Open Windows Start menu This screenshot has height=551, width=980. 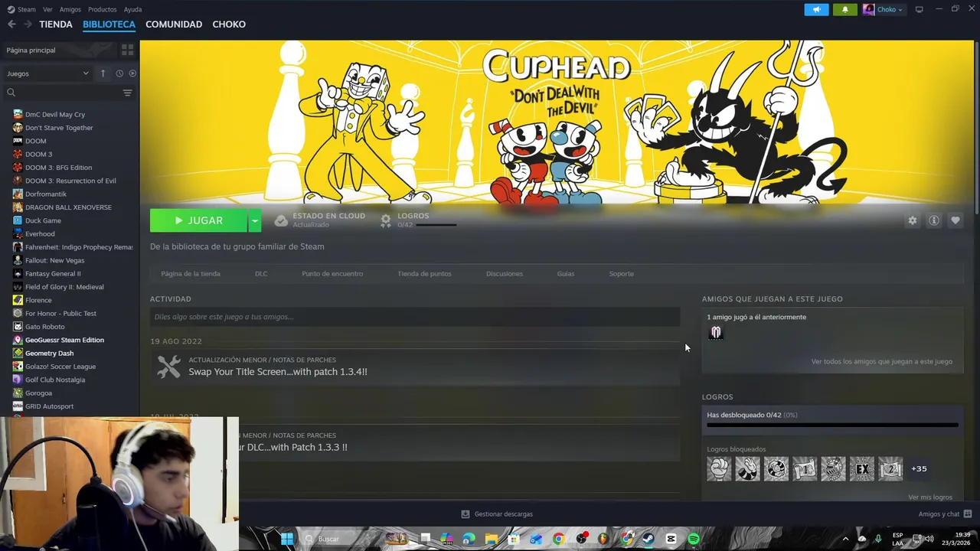286,539
